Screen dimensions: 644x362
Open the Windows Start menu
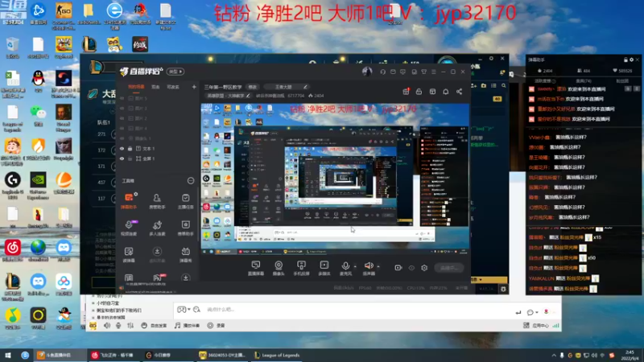point(8,356)
